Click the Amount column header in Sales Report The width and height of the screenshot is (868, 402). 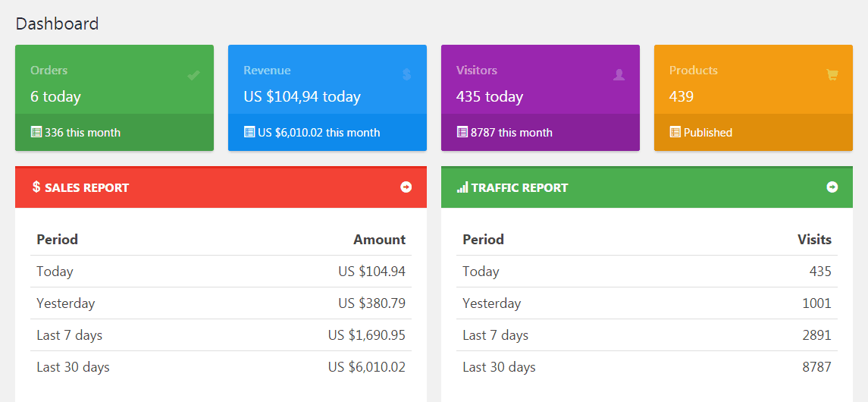[379, 240]
